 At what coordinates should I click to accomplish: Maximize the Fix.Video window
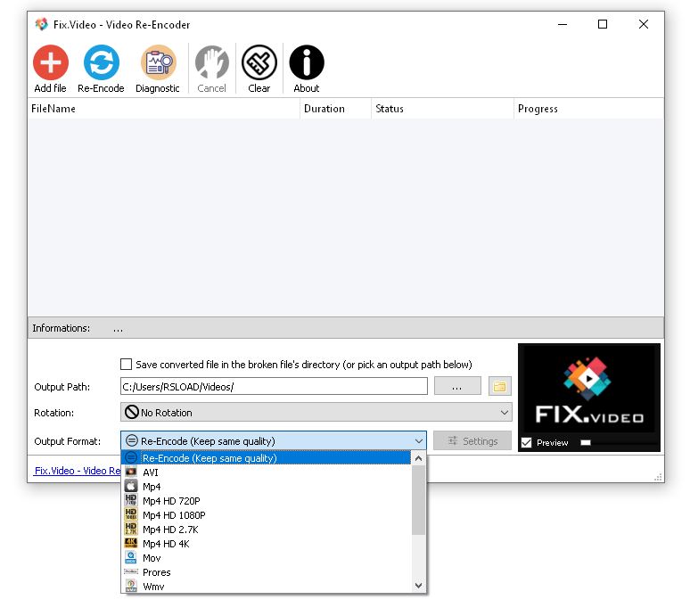click(x=603, y=24)
